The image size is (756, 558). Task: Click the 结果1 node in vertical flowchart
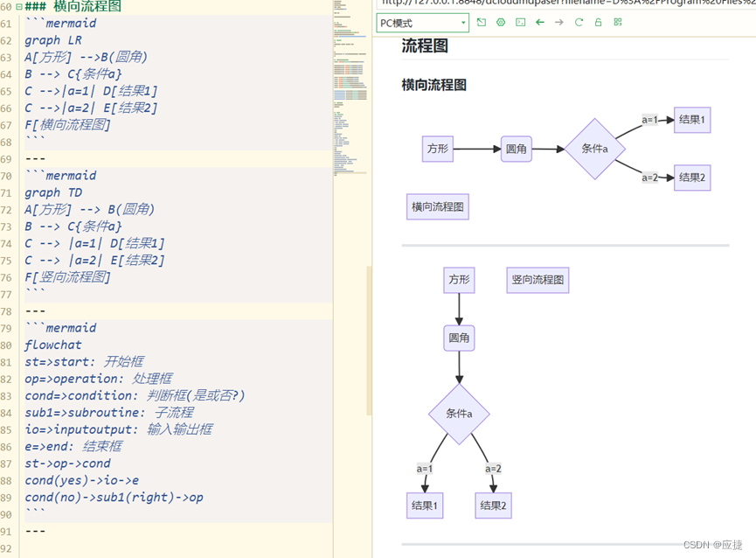pos(425,506)
